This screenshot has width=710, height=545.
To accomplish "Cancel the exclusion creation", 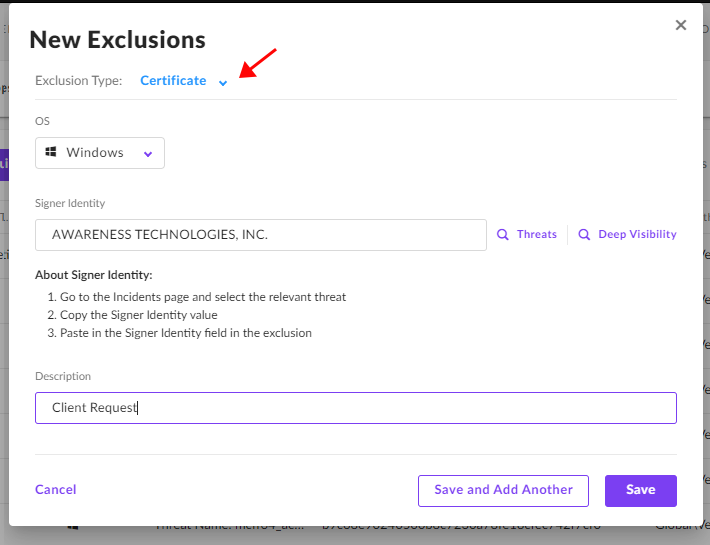I will tap(56, 490).
